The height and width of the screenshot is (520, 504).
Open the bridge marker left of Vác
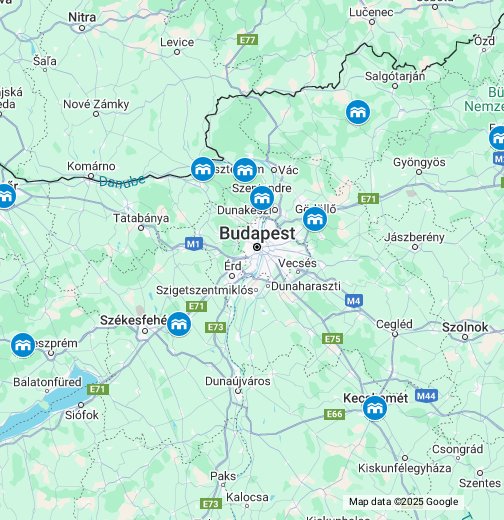pyautogui.click(x=245, y=170)
